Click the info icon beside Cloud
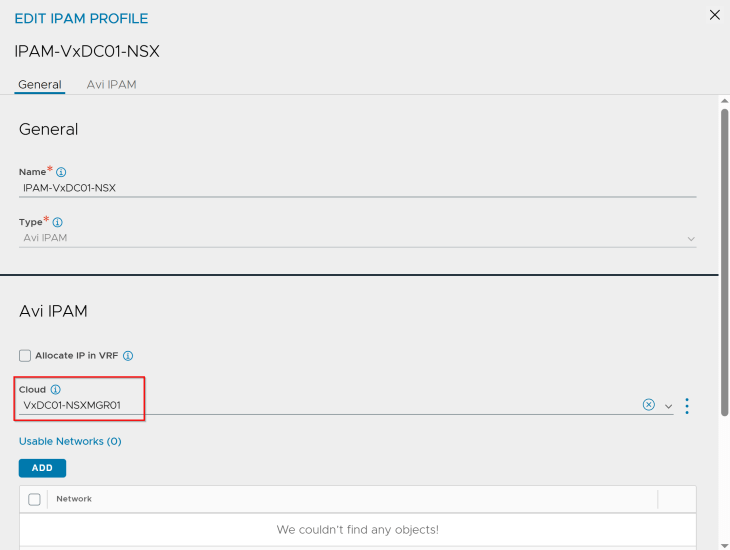This screenshot has width=730, height=550. point(56,389)
